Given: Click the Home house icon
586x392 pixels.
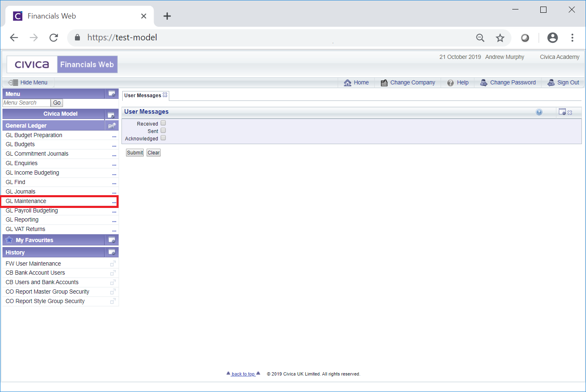Looking at the screenshot, I should click(x=348, y=82).
